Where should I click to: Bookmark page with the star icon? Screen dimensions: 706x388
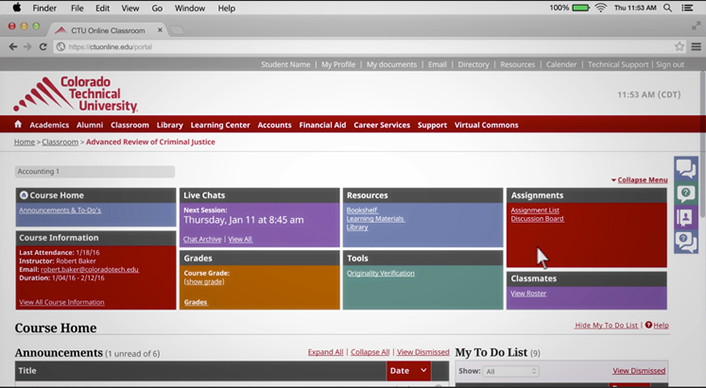(679, 46)
